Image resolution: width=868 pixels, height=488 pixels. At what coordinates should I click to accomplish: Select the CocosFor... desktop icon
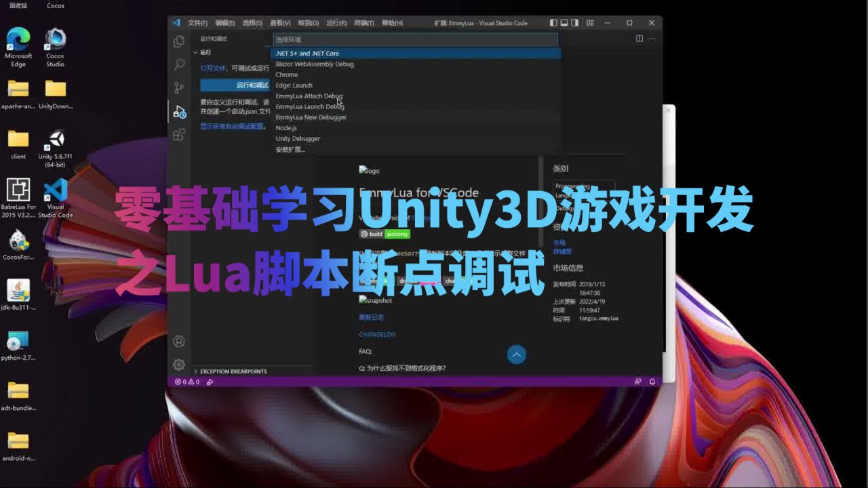tap(18, 245)
